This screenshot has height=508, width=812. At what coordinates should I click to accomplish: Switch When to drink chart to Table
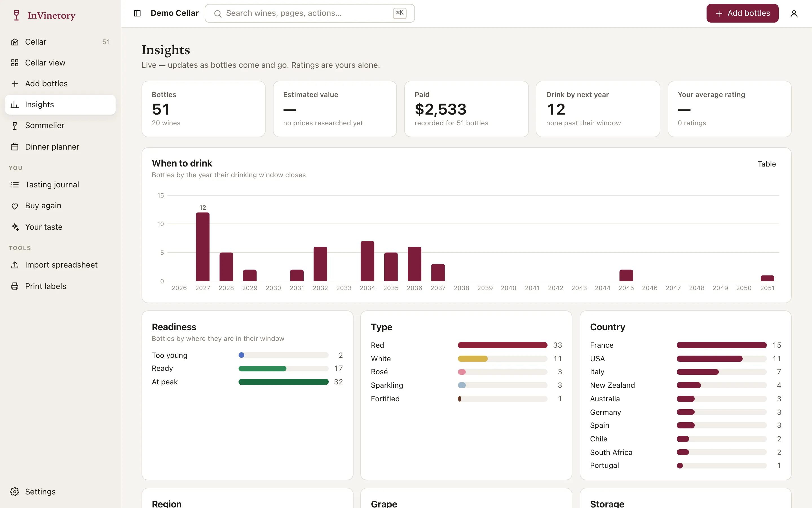coord(767,164)
